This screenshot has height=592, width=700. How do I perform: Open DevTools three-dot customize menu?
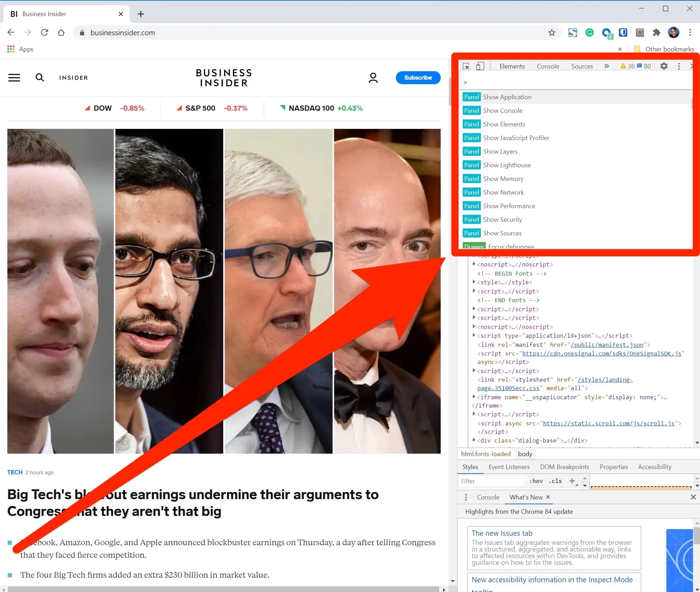(x=679, y=66)
